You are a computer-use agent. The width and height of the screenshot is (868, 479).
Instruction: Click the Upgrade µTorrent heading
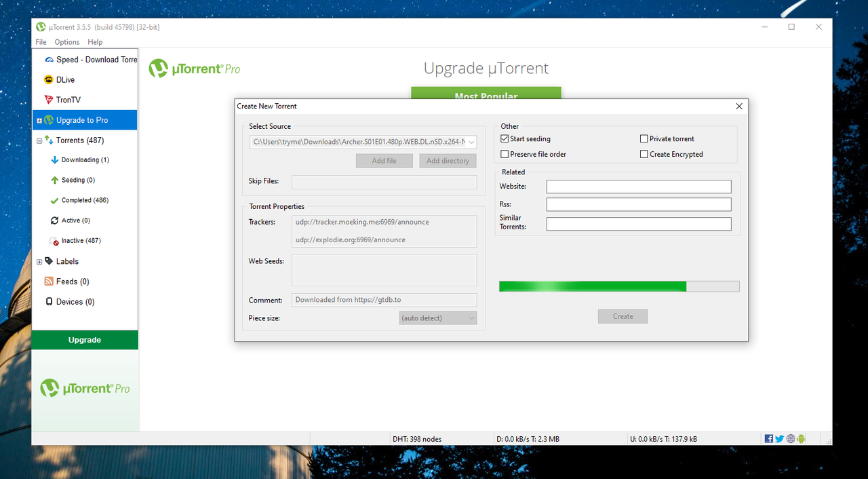point(486,69)
